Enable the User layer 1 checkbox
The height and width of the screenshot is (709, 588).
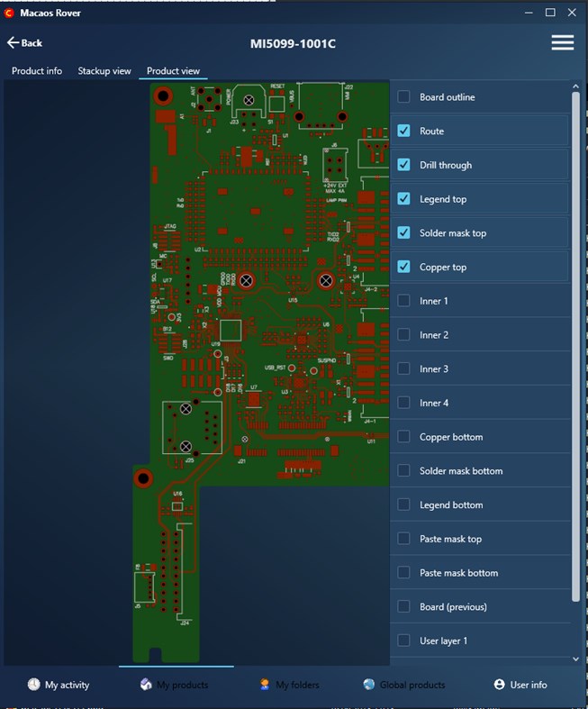click(x=403, y=641)
